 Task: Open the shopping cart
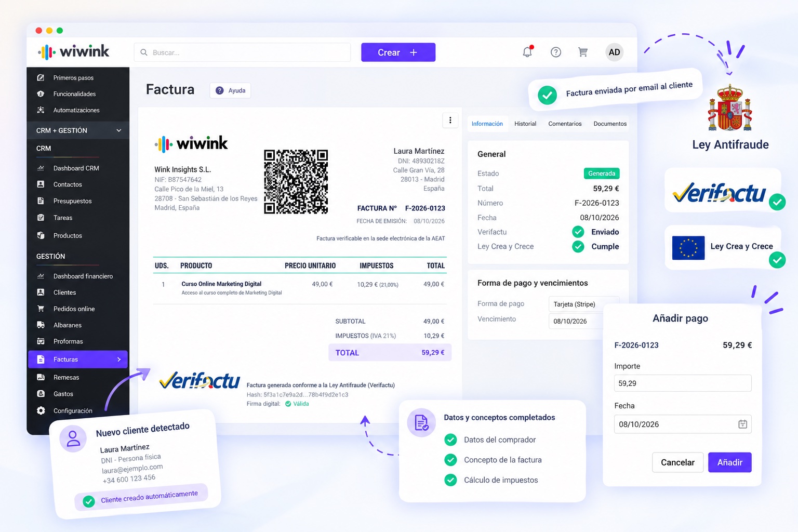point(583,52)
